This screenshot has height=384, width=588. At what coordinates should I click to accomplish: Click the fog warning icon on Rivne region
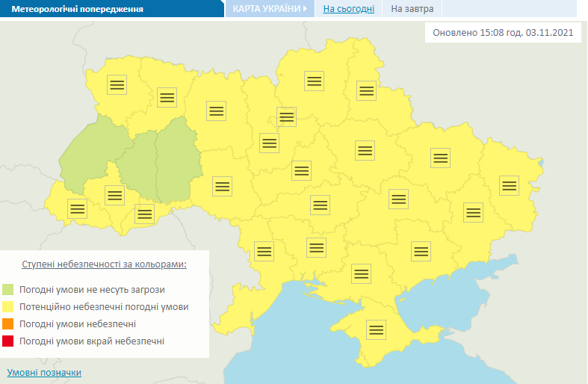[167, 98]
